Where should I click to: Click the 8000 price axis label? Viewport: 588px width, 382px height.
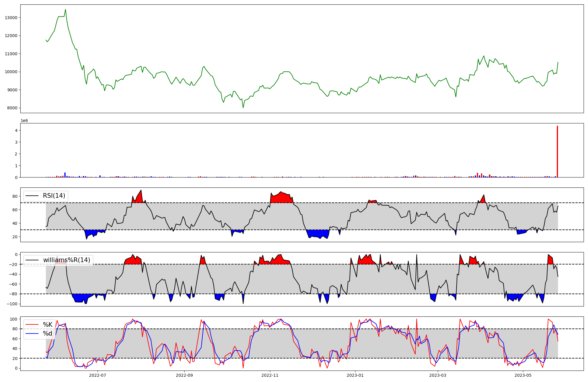[x=12, y=108]
